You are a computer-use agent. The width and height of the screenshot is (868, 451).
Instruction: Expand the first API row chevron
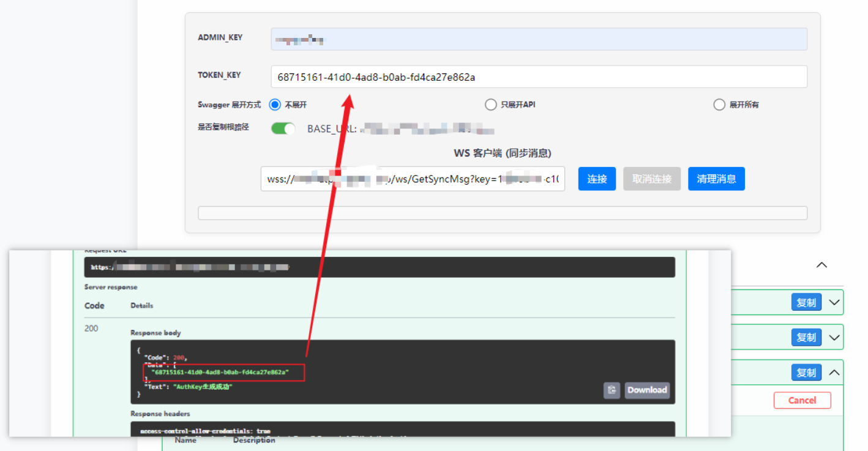[834, 302]
